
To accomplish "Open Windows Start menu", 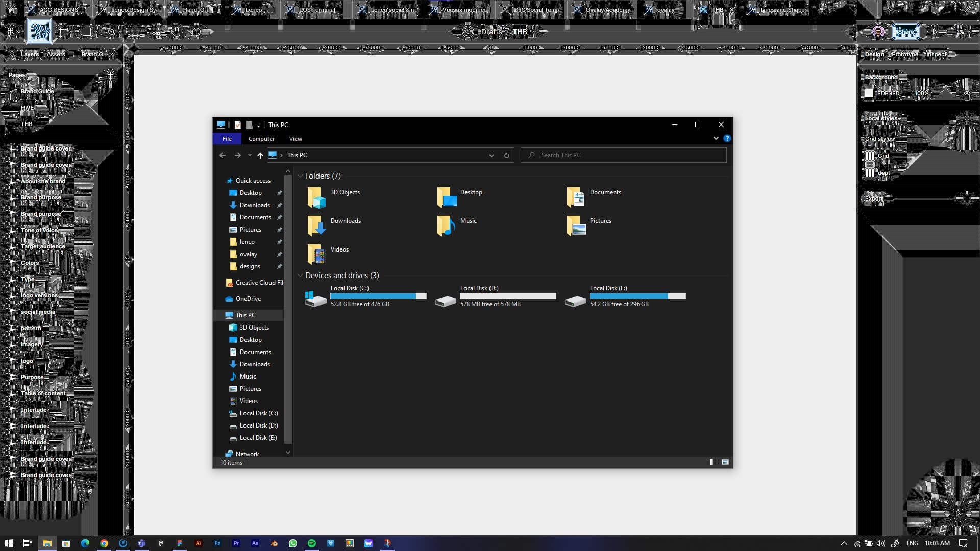I will tap(9, 543).
